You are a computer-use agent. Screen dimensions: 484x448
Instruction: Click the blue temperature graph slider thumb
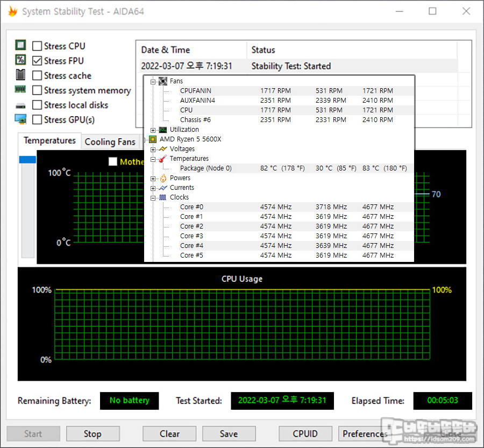coord(27,160)
